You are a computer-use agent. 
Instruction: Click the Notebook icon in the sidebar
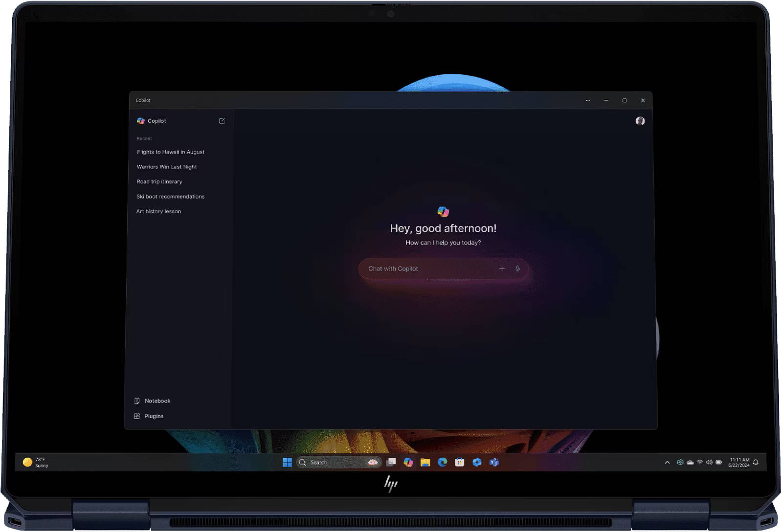coord(137,401)
